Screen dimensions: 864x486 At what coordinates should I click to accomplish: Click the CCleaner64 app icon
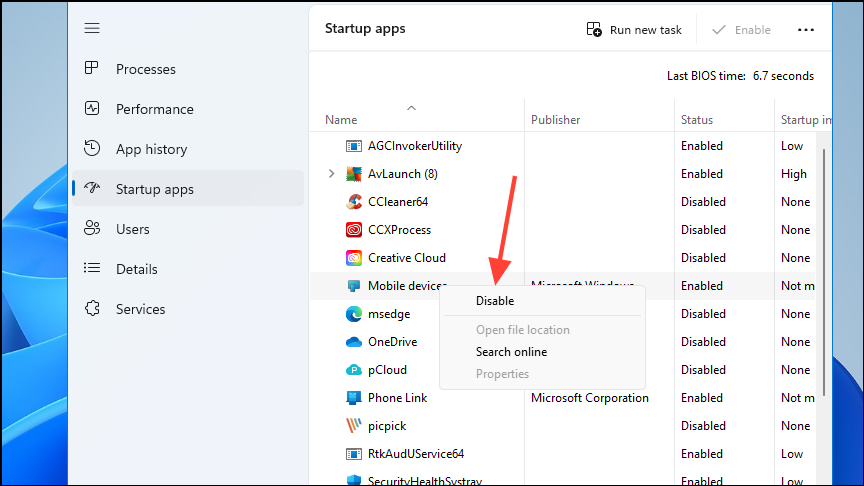(x=353, y=202)
